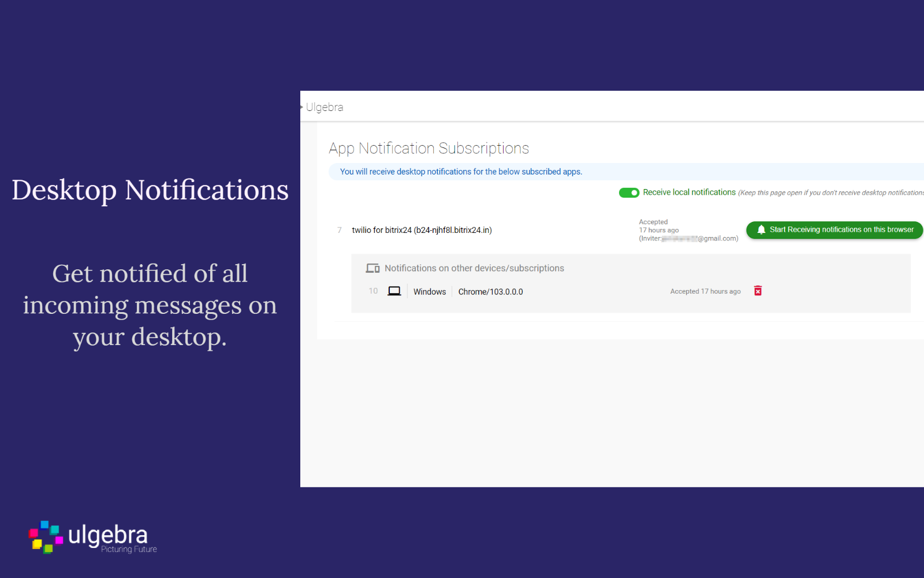Click the laptop device icon
This screenshot has height=578, width=924.
394,291
